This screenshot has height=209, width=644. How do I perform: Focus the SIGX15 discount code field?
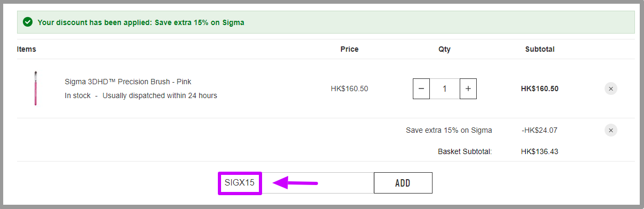tap(296, 183)
